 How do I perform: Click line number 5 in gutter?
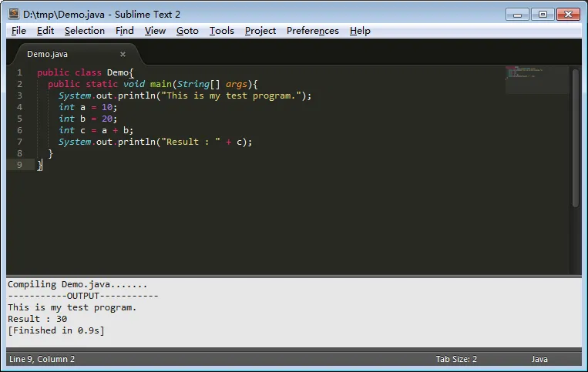[x=19, y=119]
